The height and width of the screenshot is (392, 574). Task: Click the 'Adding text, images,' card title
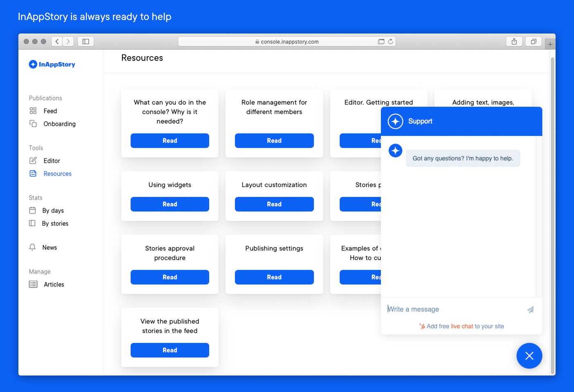[x=483, y=102]
